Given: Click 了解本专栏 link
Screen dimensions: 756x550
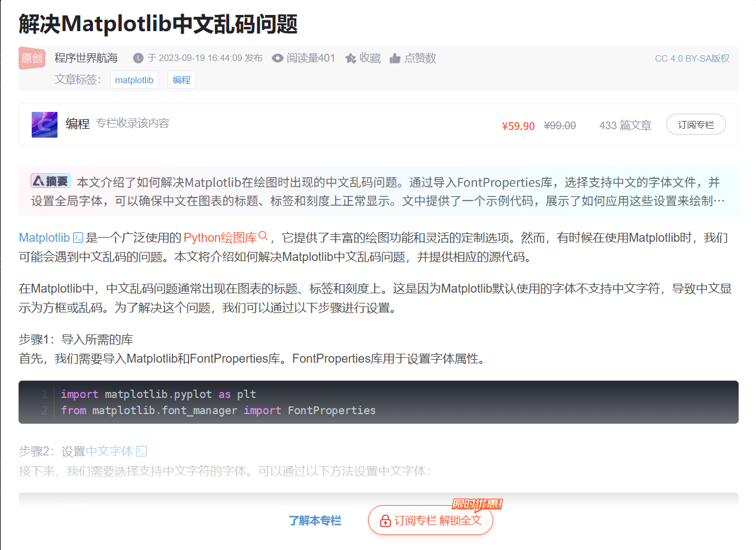Looking at the screenshot, I should tap(315, 521).
